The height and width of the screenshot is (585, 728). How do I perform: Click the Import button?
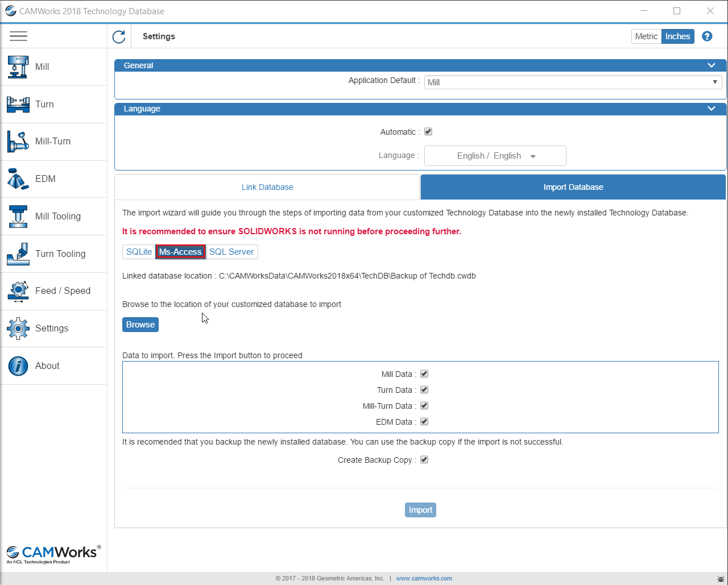click(x=420, y=510)
